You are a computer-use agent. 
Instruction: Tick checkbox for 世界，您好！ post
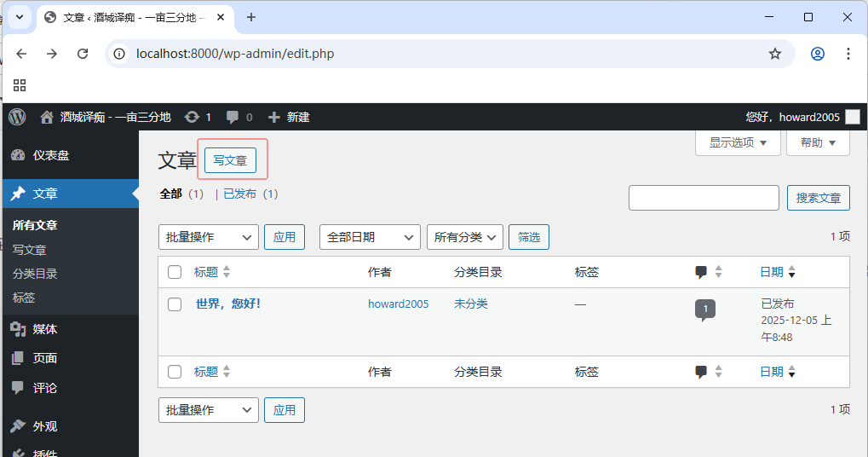(175, 304)
